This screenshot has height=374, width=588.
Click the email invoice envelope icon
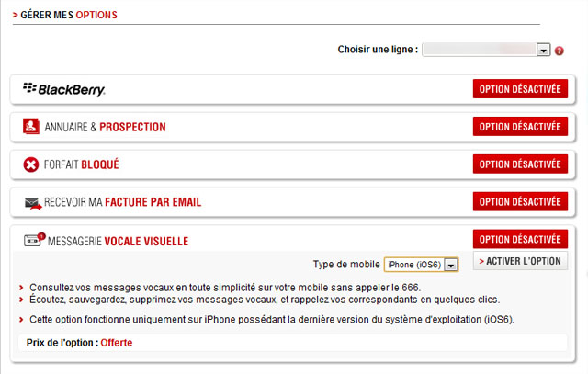pyautogui.click(x=33, y=203)
